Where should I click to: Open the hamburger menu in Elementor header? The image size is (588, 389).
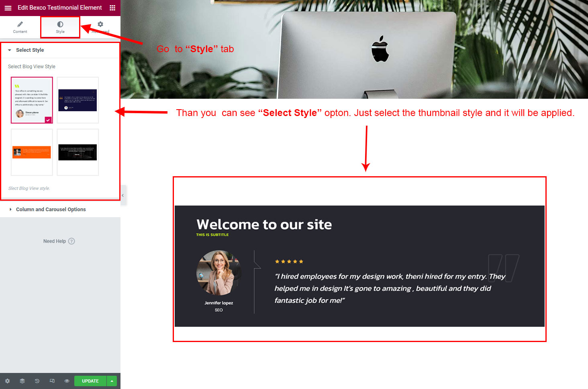8,8
